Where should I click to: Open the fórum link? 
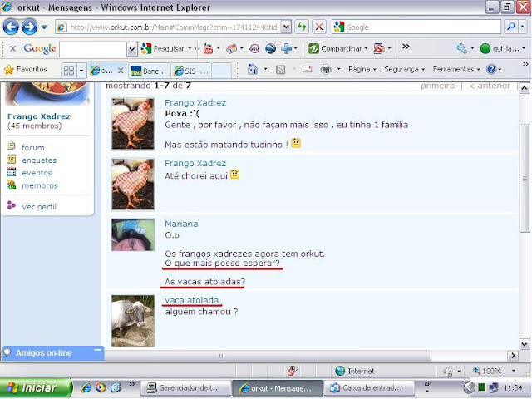[x=33, y=148]
